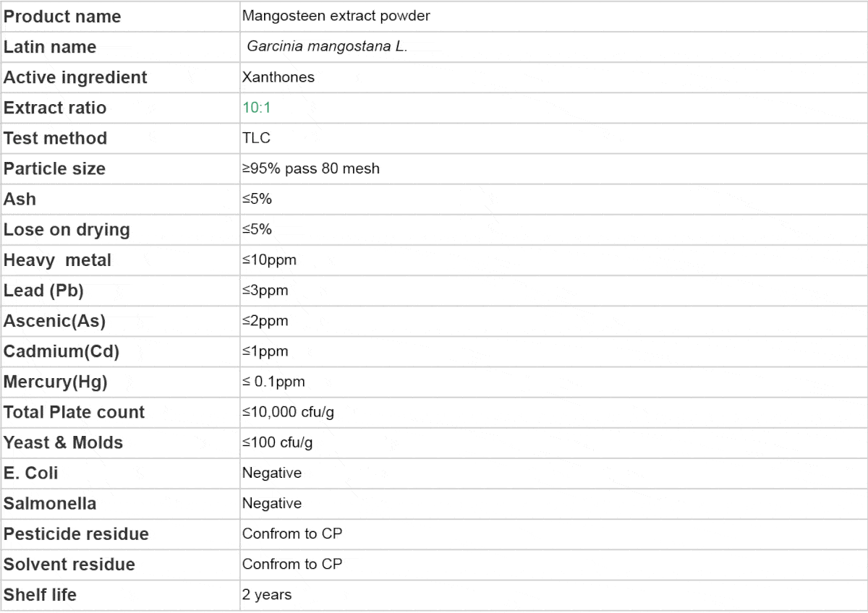Select the ≥95% pass 80 mesh value

pos(311,168)
